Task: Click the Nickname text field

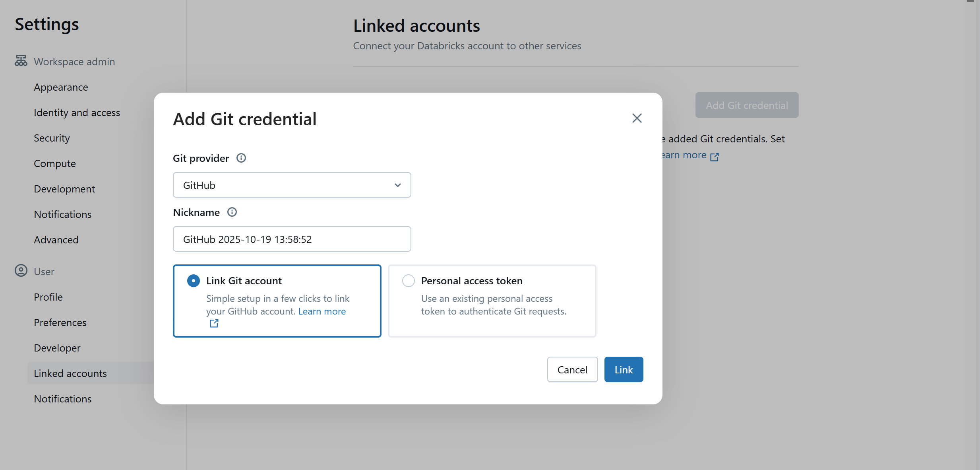Action: point(292,239)
